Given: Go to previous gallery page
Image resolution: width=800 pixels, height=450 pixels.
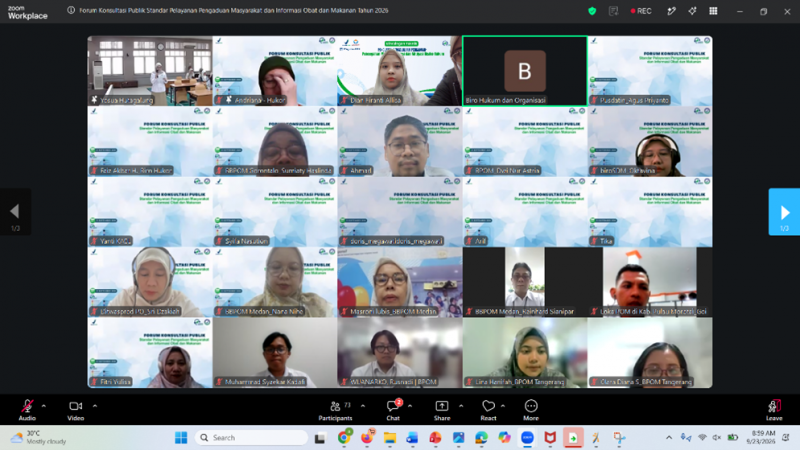Looking at the screenshot, I should [x=15, y=212].
